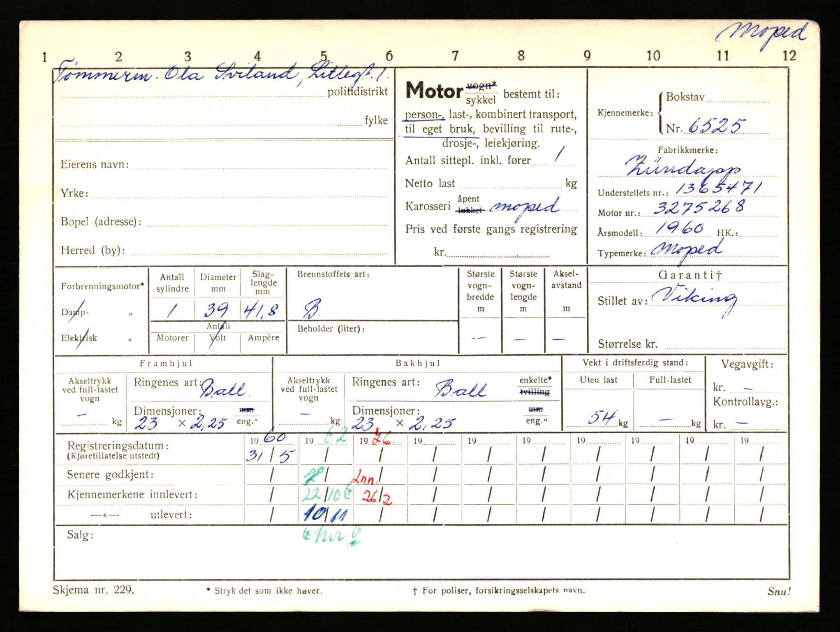Click the 'politidistrikt' label

357,92
